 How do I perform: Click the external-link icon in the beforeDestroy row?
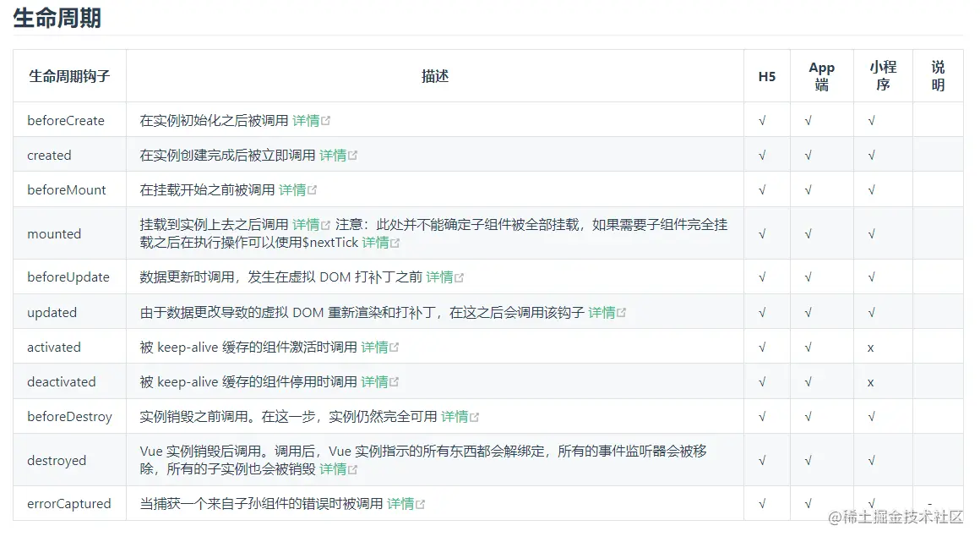pos(475,417)
